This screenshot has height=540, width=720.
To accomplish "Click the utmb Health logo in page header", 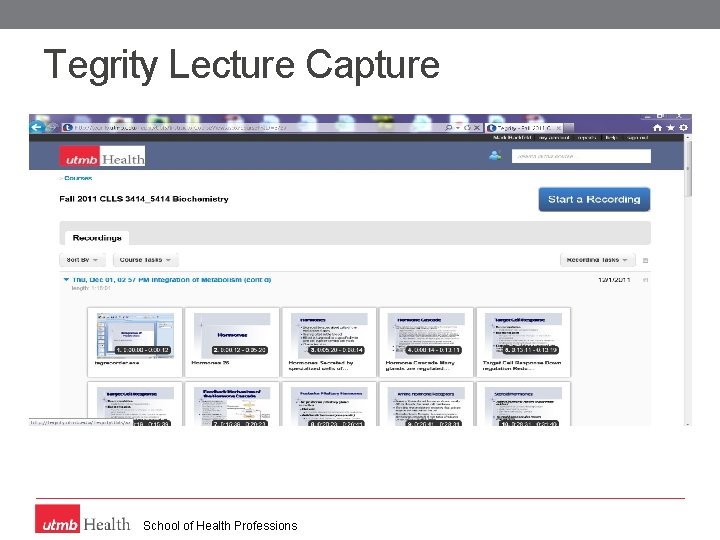I will coord(102,156).
